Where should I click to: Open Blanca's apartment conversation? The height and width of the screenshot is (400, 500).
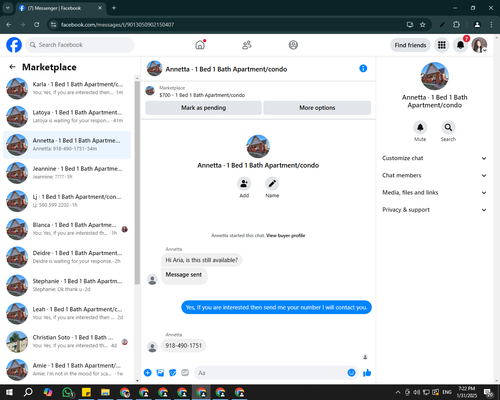point(67,229)
